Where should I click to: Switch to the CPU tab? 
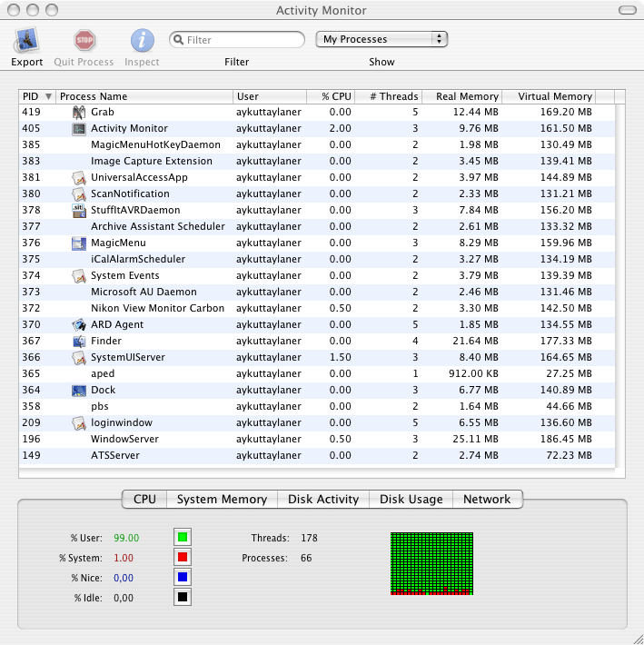point(144,499)
